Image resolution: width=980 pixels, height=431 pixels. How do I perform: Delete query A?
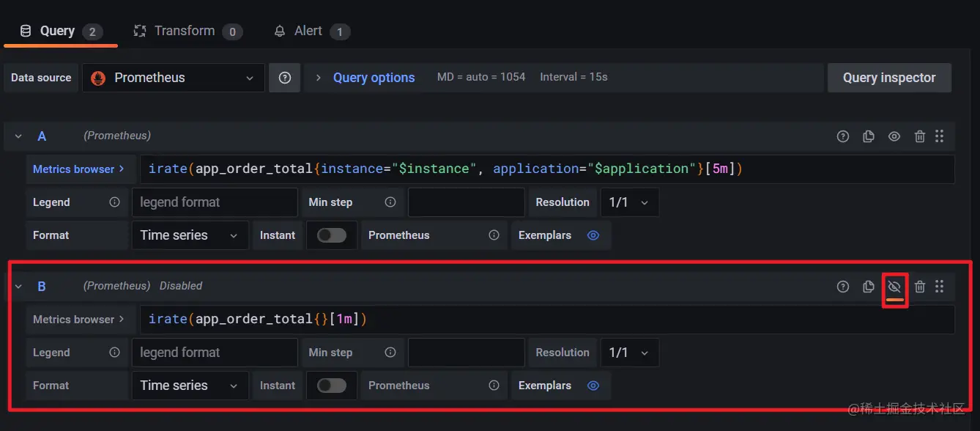click(920, 136)
